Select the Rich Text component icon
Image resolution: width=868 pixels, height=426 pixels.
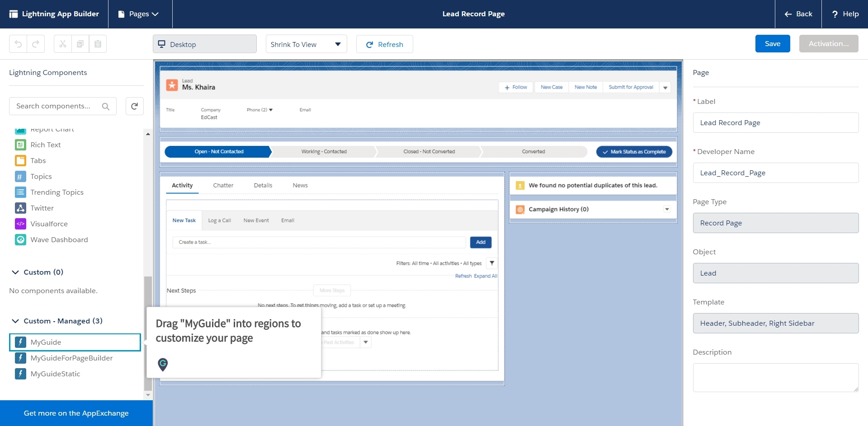(20, 145)
